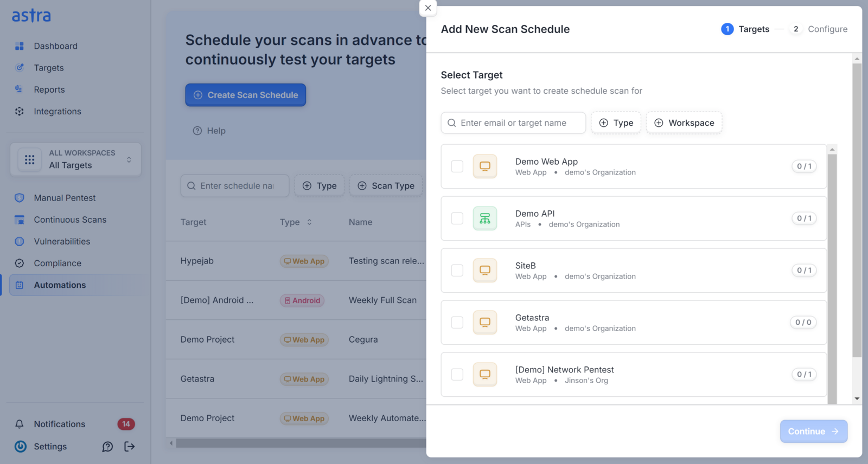Open the Vulnerabilities menu item
The height and width of the screenshot is (464, 868).
coord(62,241)
